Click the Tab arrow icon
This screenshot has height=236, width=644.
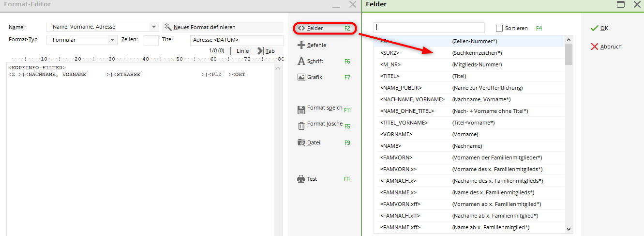tap(260, 50)
